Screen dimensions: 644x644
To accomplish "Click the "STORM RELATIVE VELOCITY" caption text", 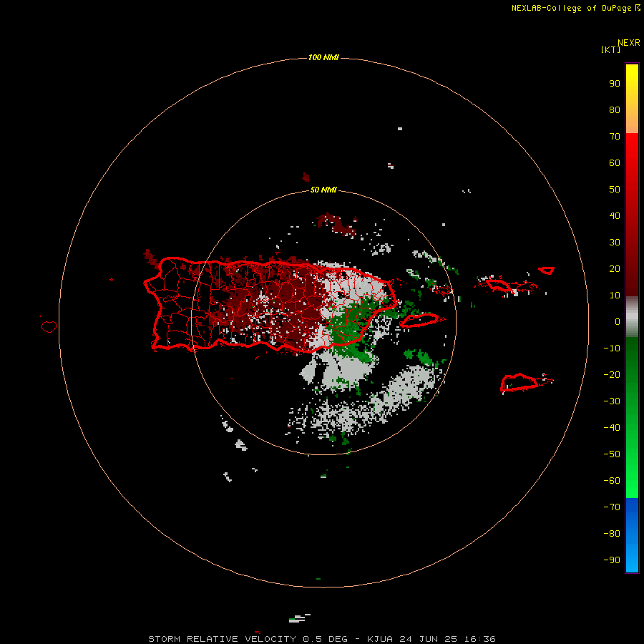I will click(222, 639).
